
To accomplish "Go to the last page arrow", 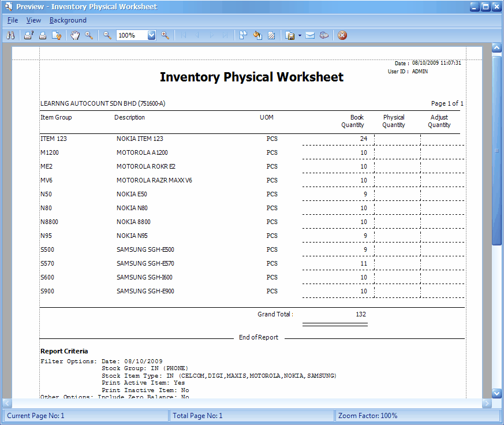I will click(225, 35).
